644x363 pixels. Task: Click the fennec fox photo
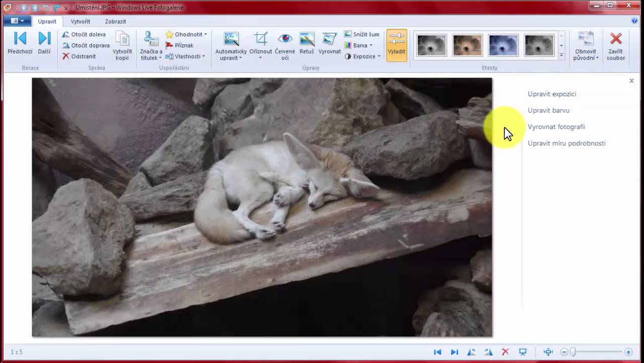pos(262,207)
